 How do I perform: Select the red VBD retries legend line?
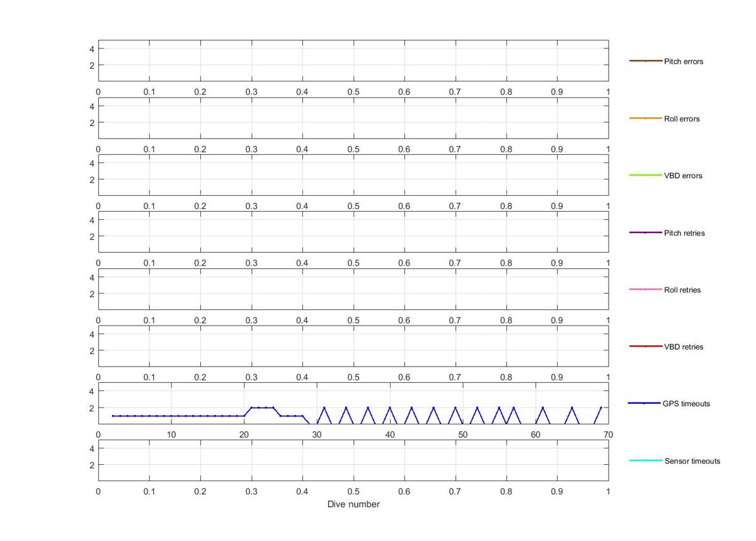coord(645,346)
